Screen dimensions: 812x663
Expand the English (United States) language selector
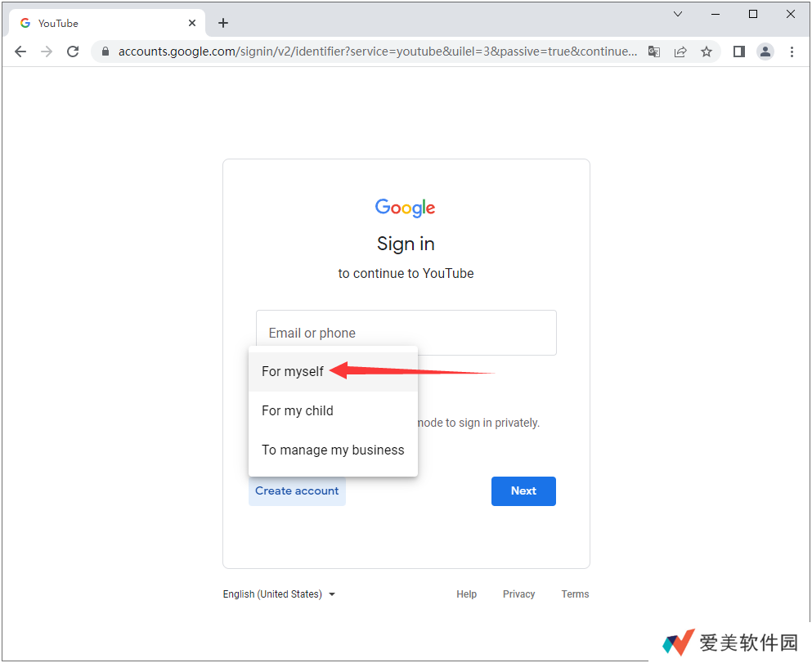click(279, 594)
